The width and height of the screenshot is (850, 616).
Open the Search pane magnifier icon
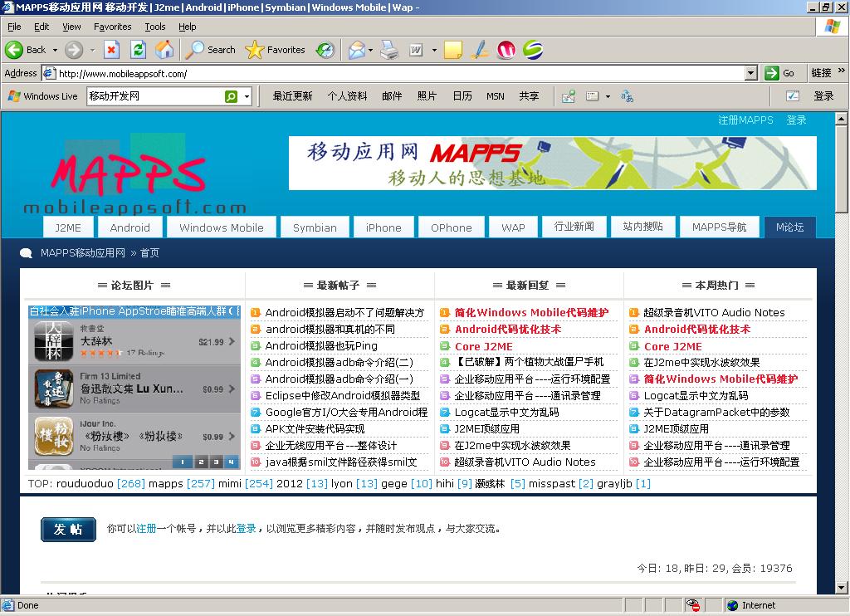194,50
